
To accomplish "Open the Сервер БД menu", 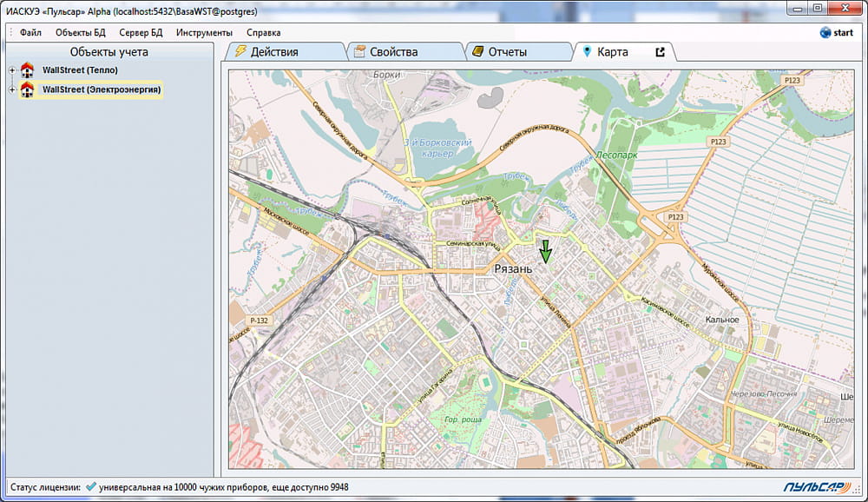I will coord(141,33).
